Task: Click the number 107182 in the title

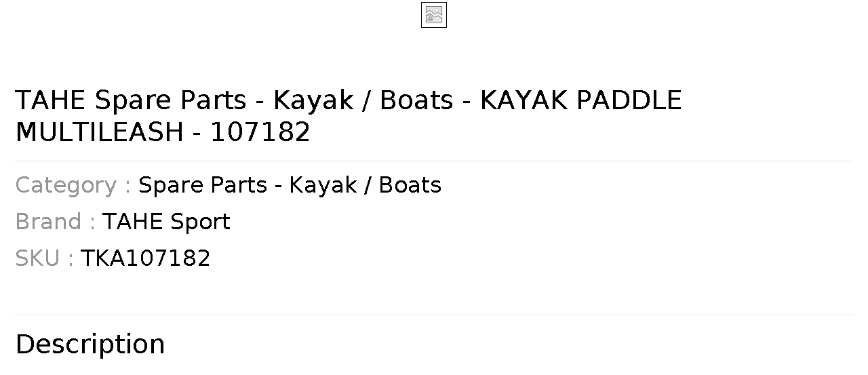Action: pos(260,132)
